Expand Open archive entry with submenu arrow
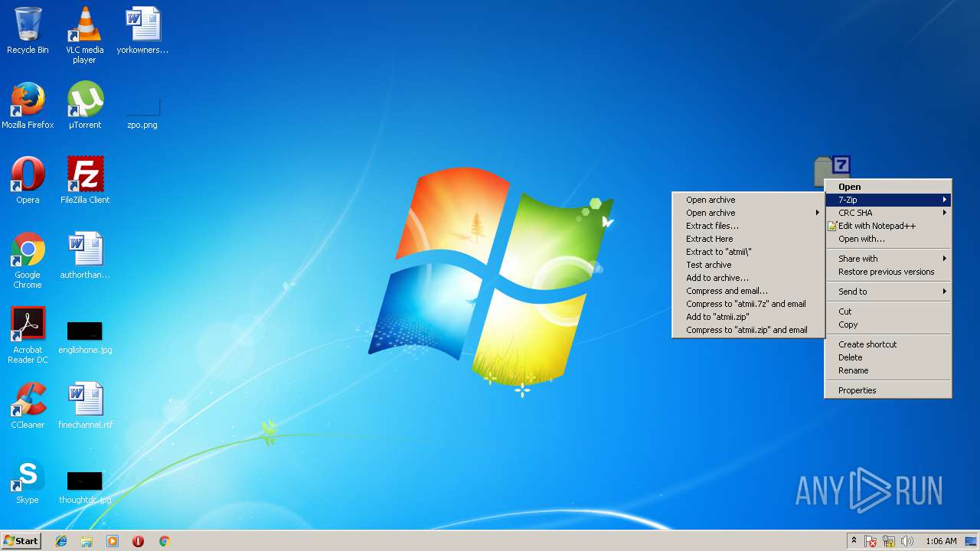Screen dimensions: 980x551 [748, 213]
